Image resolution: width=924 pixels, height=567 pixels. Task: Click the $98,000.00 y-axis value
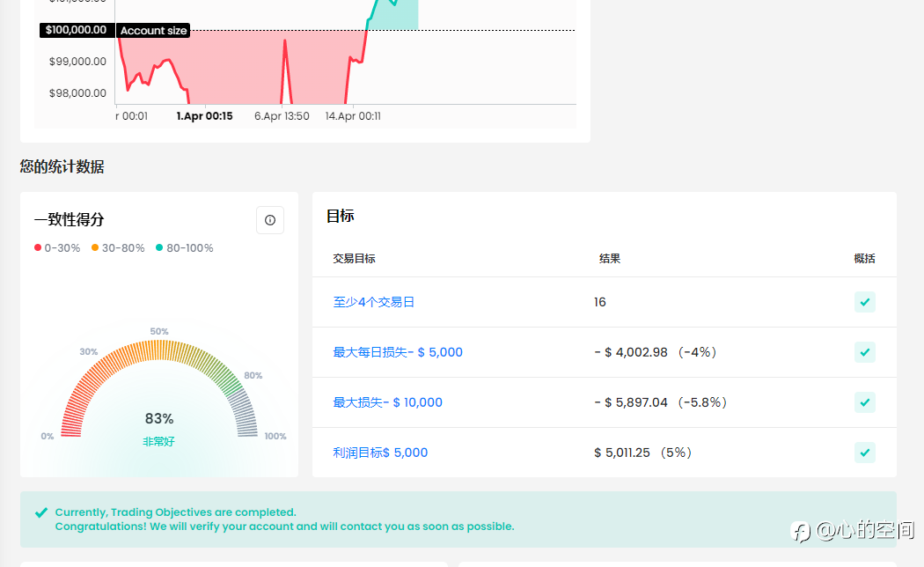coord(77,93)
